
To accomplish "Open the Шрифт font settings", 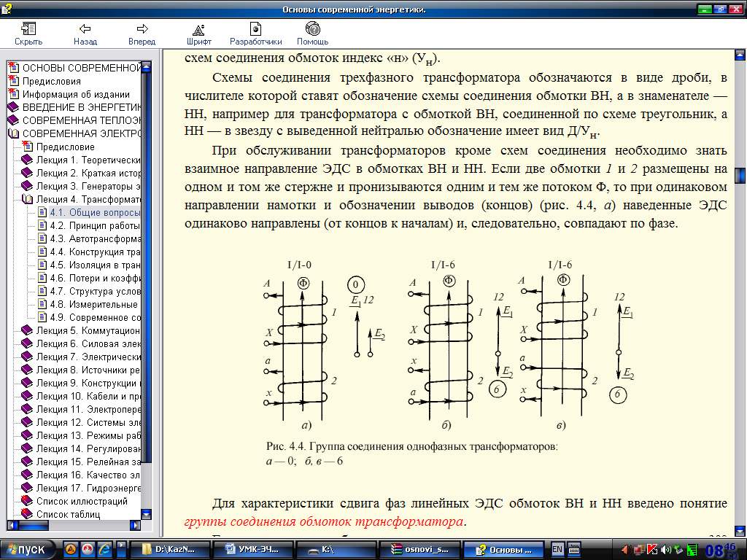I will (198, 34).
